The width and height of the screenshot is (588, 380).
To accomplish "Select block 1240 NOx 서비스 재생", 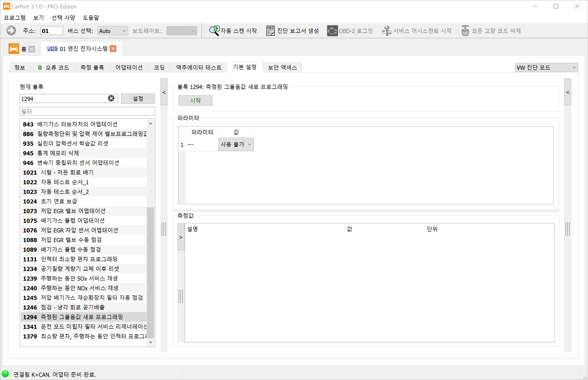I will 83,288.
